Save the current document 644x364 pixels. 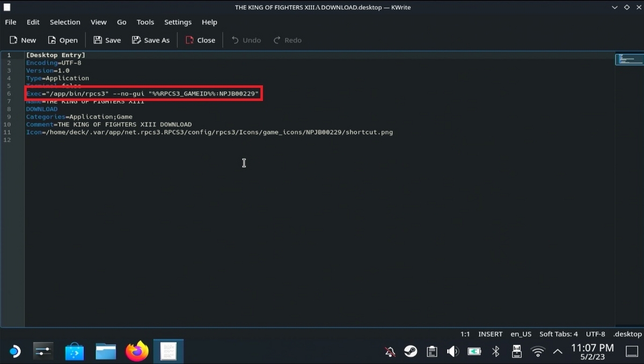[x=107, y=40]
